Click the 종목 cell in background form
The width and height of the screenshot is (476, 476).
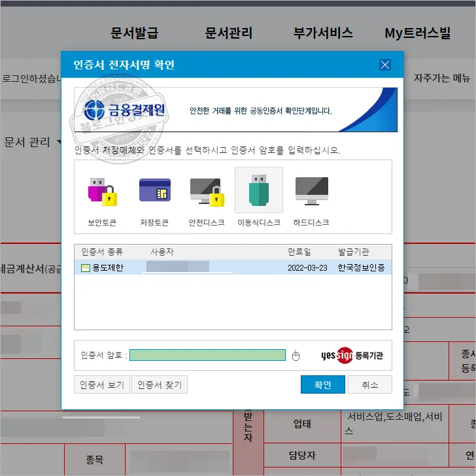click(x=94, y=459)
